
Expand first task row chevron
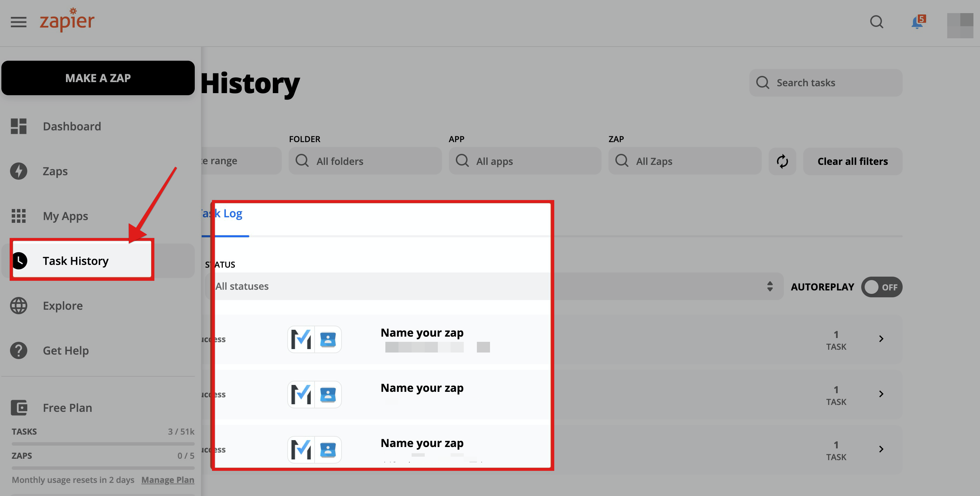pos(881,339)
